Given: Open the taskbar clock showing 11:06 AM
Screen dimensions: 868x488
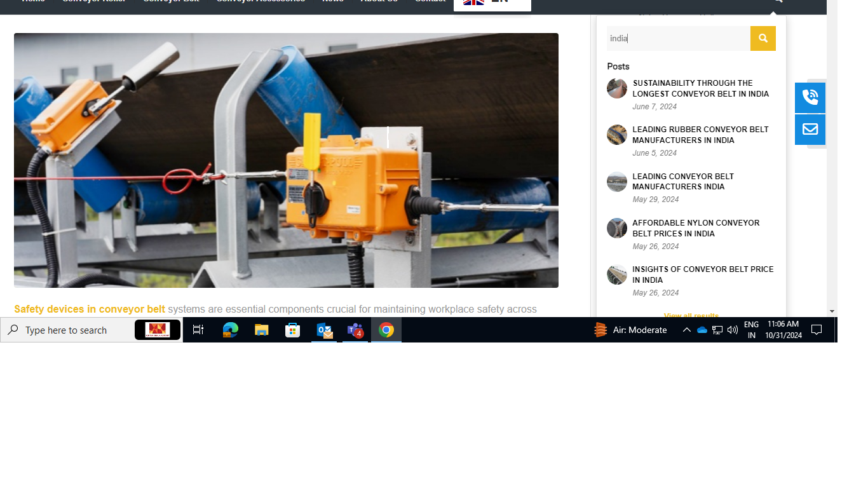Looking at the screenshot, I should coord(783,330).
